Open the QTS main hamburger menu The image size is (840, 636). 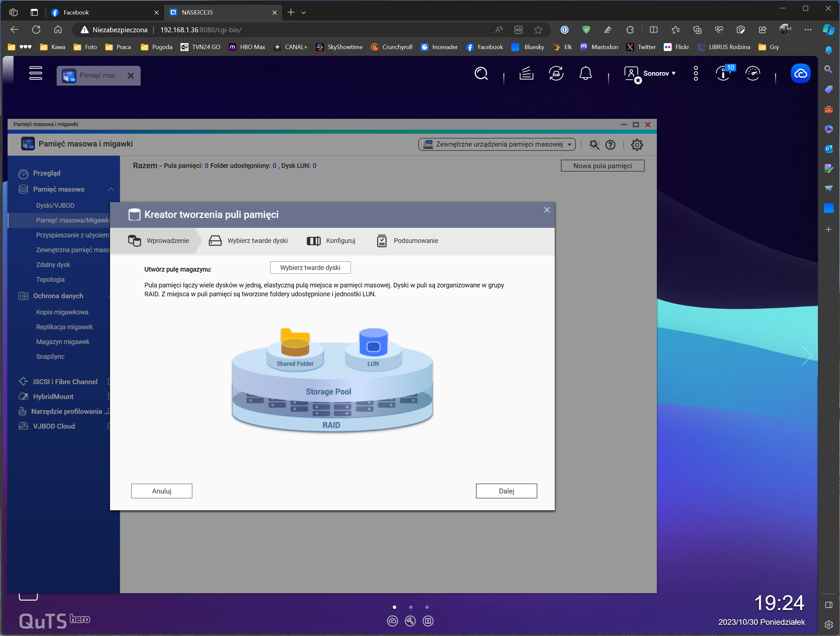click(x=36, y=73)
